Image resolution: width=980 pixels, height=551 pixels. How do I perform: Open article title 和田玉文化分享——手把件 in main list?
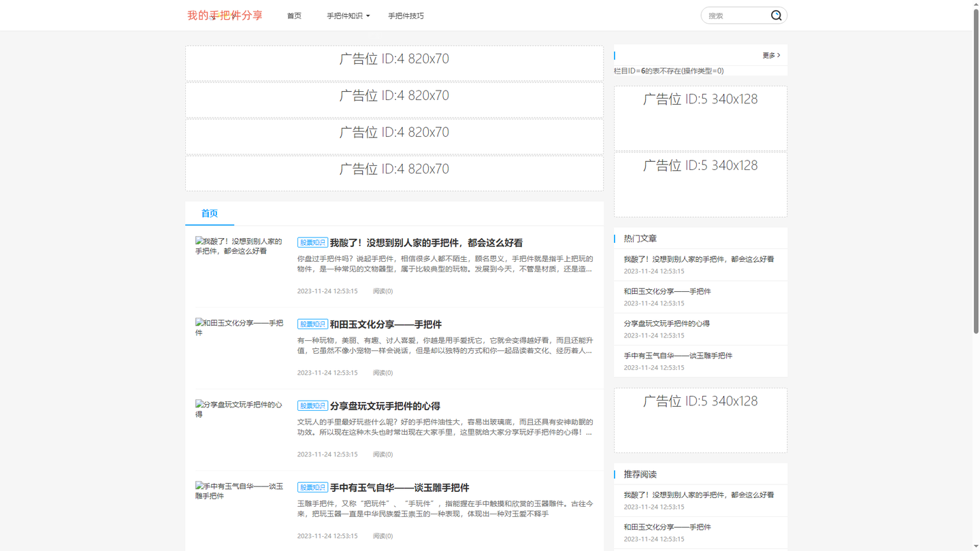click(386, 324)
